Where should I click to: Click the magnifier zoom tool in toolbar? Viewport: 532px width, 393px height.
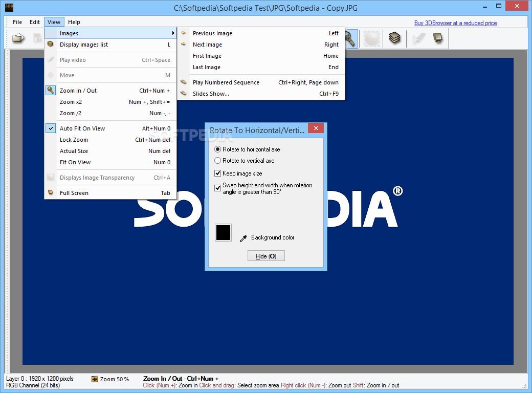[x=350, y=38]
